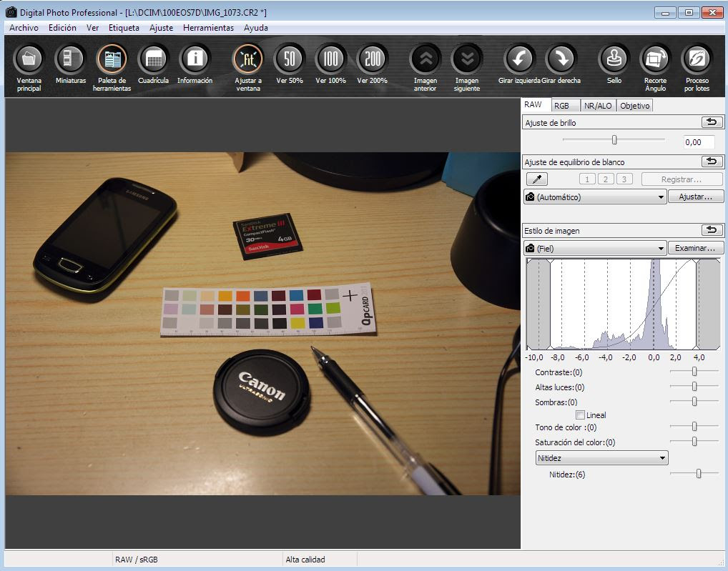Open the Ajuste menu
This screenshot has height=571, width=728.
pyautogui.click(x=161, y=28)
